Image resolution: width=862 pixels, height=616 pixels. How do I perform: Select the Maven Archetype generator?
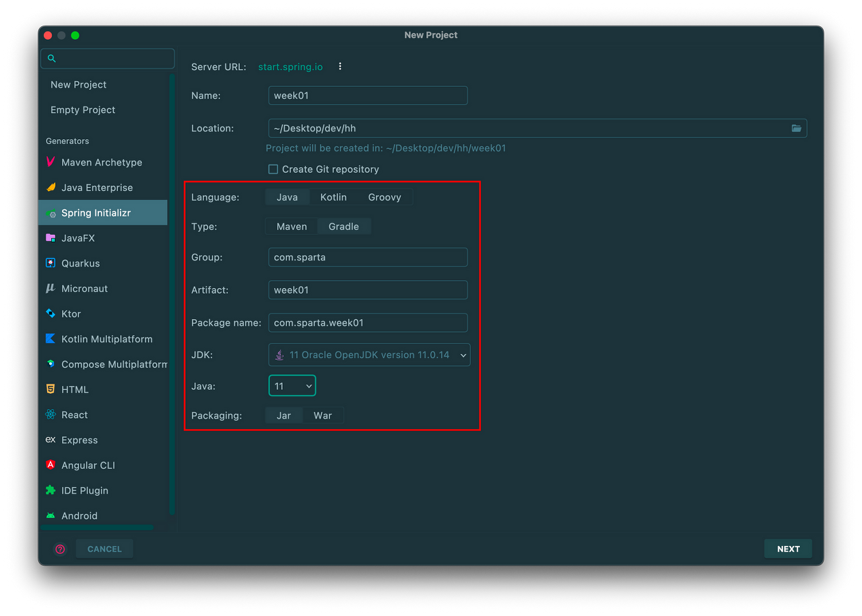(x=104, y=162)
